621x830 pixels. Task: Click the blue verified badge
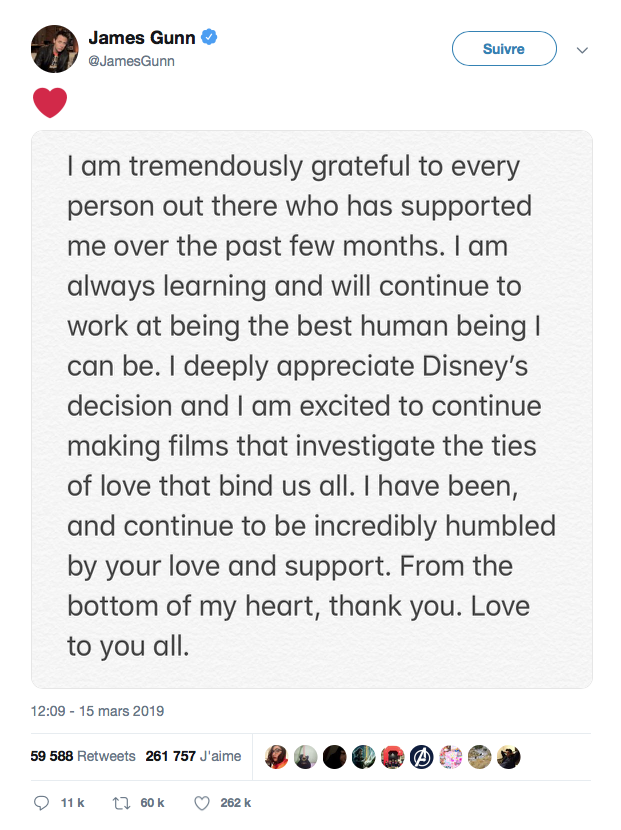point(209,37)
